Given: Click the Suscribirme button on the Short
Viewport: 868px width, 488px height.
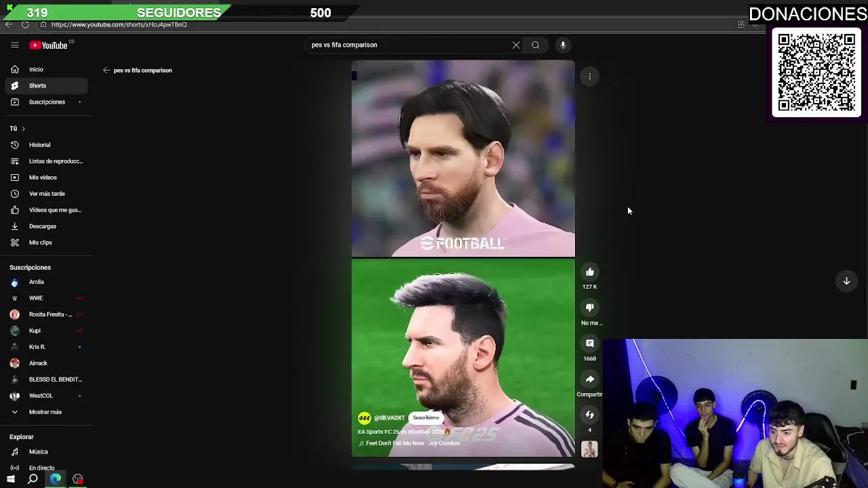Looking at the screenshot, I should coord(426,418).
